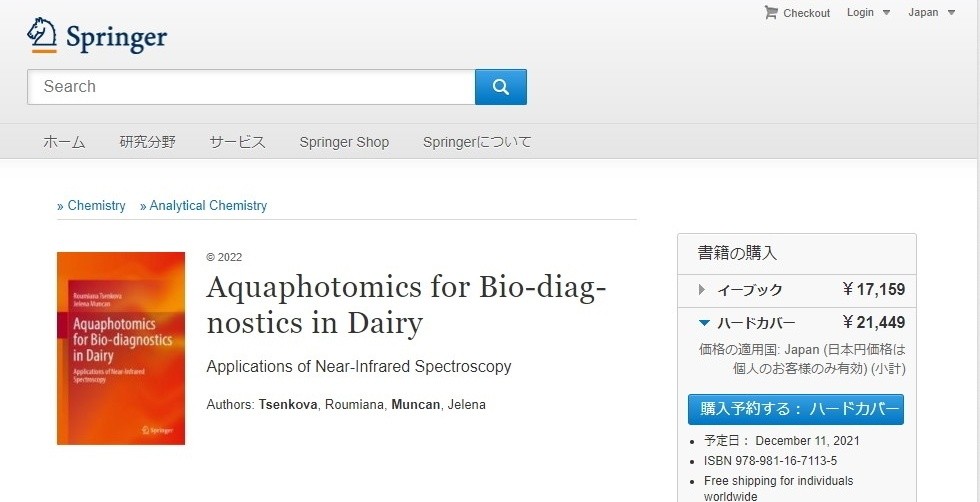Click the 購入予約する：ハードカバー button

(x=796, y=409)
